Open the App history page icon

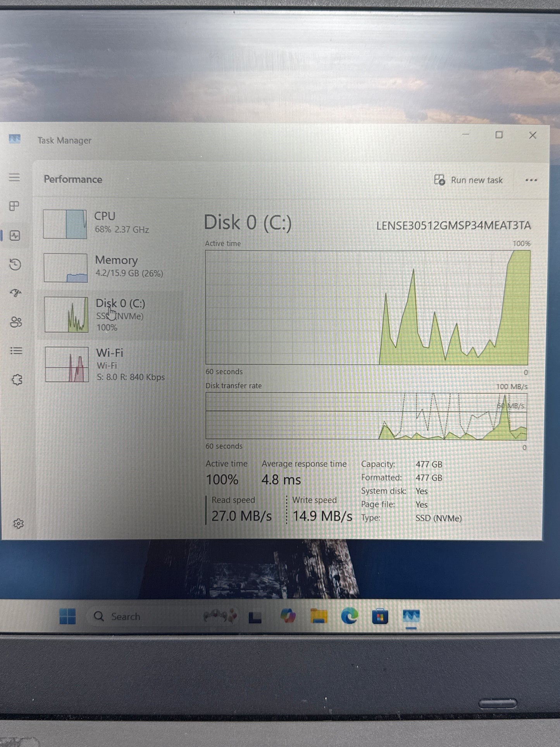pyautogui.click(x=15, y=264)
